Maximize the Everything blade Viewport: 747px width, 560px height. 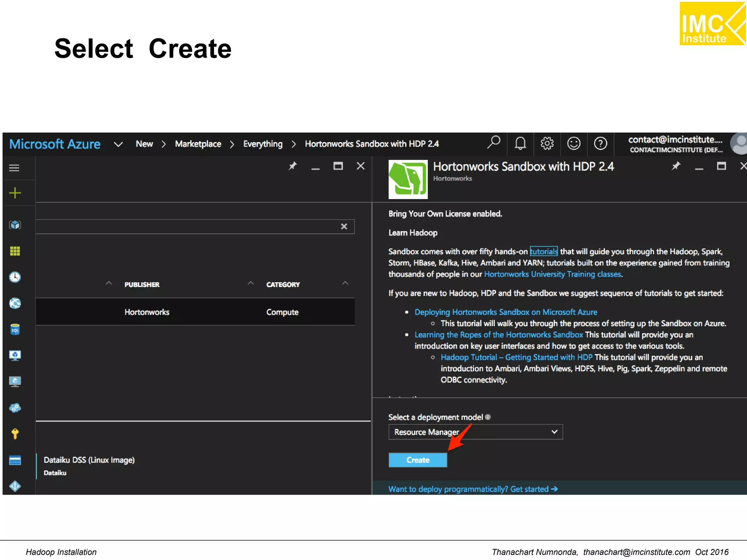click(x=338, y=166)
